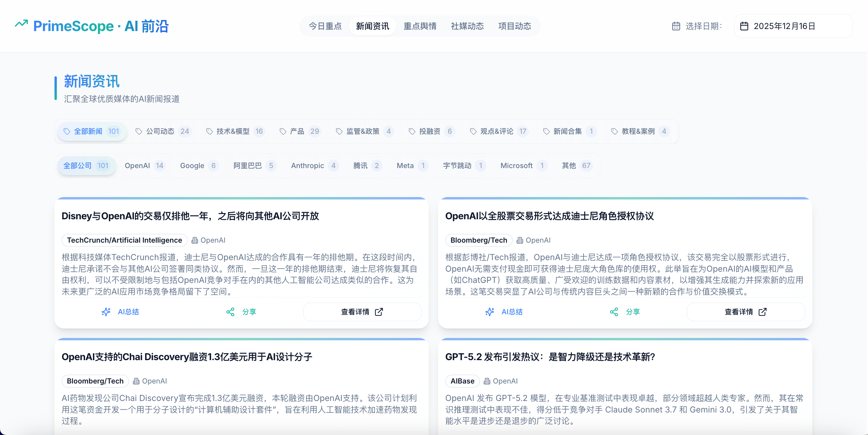
Task: Click Bloomberg/Tech source tag on 全股票交易 card
Action: click(478, 240)
